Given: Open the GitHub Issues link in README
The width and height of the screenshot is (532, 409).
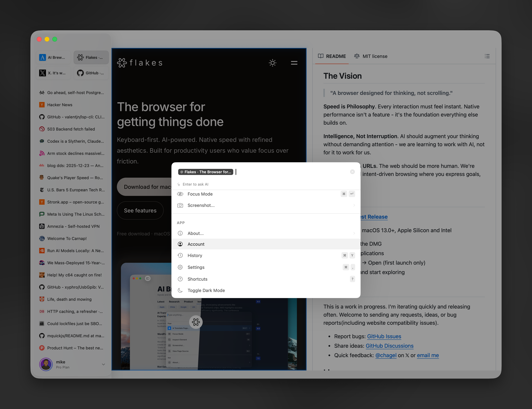Looking at the screenshot, I should pyautogui.click(x=384, y=336).
